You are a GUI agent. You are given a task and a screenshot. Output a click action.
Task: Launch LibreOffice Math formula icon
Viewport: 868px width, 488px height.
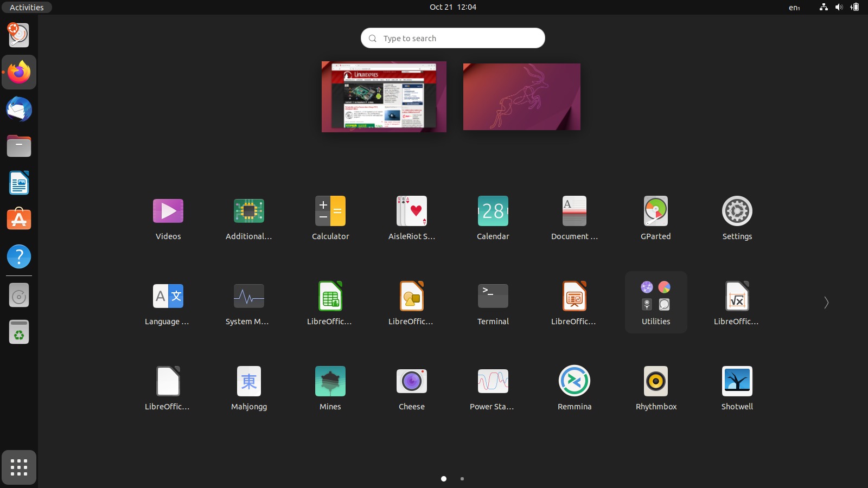737,303
